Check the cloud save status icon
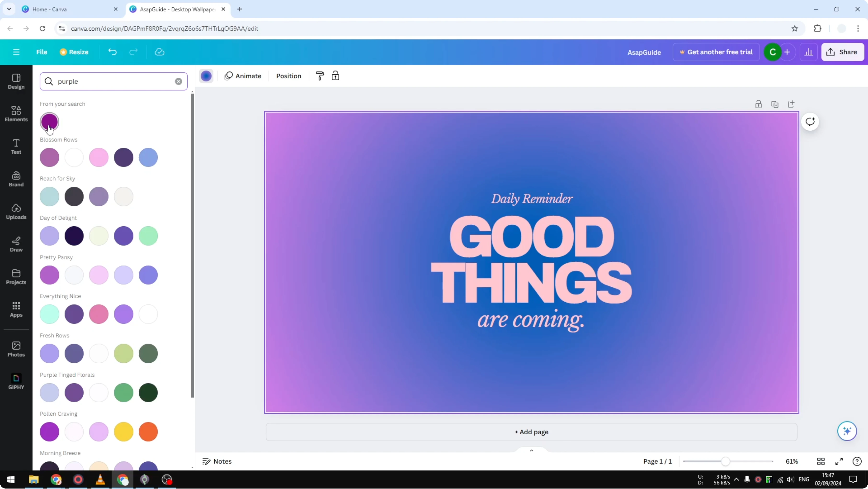Image resolution: width=868 pixels, height=489 pixels. pyautogui.click(x=159, y=52)
